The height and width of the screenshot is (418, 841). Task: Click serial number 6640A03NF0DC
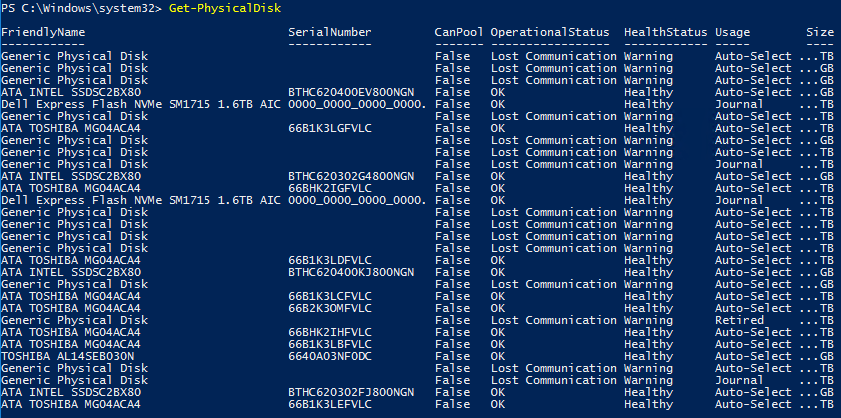(x=330, y=356)
